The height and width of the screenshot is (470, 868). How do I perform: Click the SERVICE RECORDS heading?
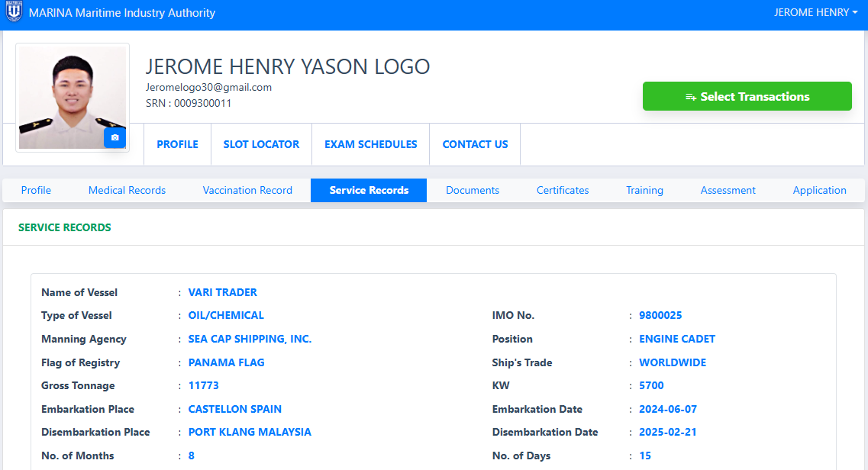coord(65,227)
